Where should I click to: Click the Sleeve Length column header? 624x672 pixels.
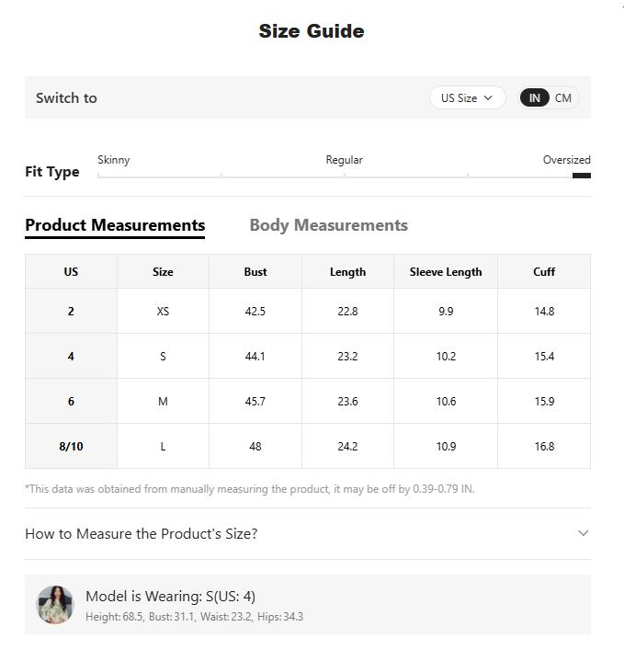click(x=446, y=272)
